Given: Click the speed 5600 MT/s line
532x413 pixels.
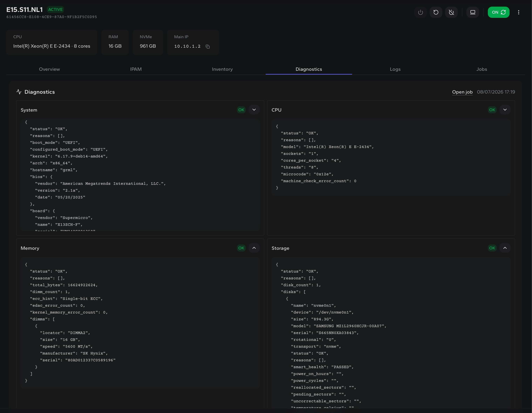Looking at the screenshot, I should (66, 346).
